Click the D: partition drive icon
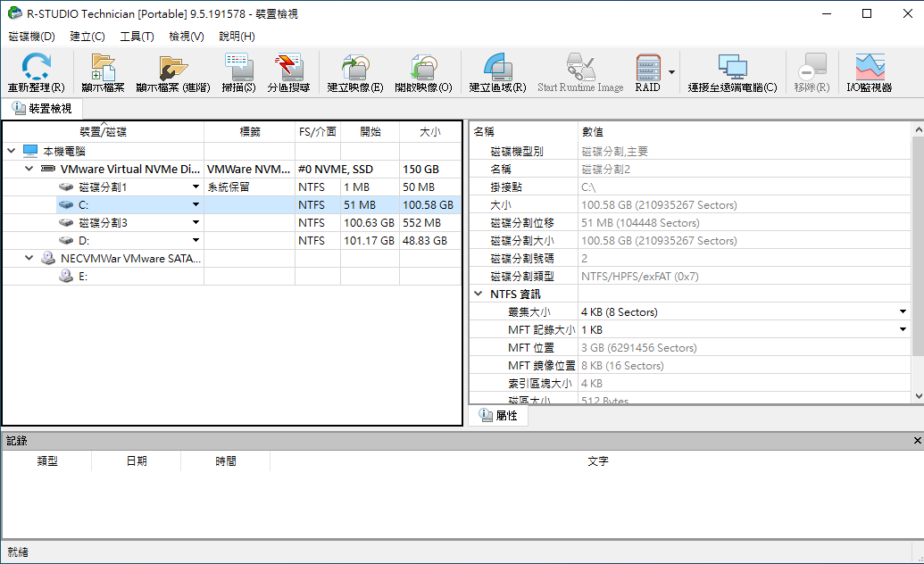Image resolution: width=924 pixels, height=564 pixels. 66,240
